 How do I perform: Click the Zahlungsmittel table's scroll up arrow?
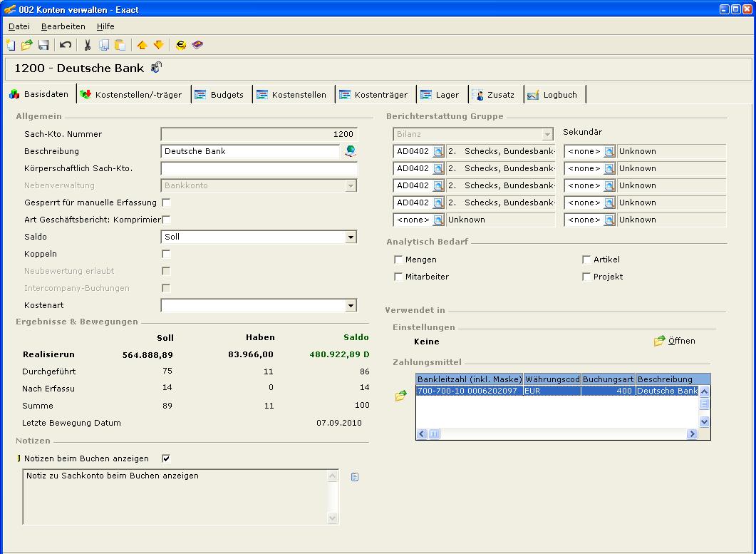click(x=705, y=391)
